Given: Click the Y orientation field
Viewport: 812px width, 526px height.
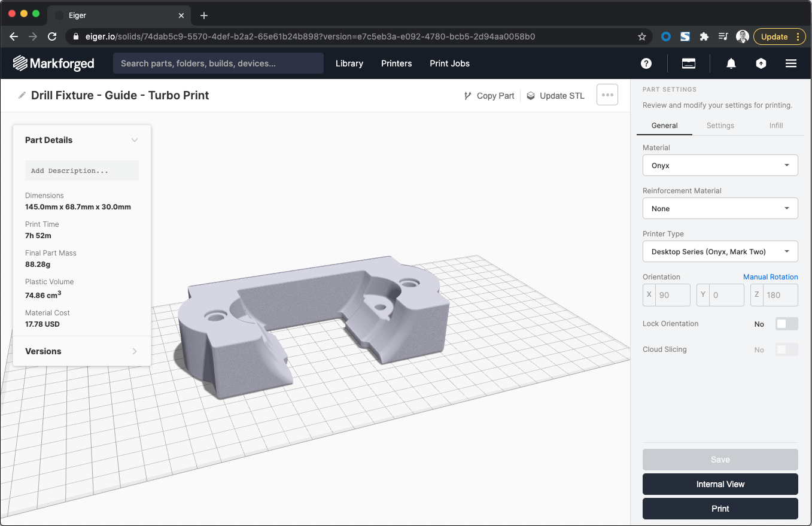Looking at the screenshot, I should (x=720, y=295).
